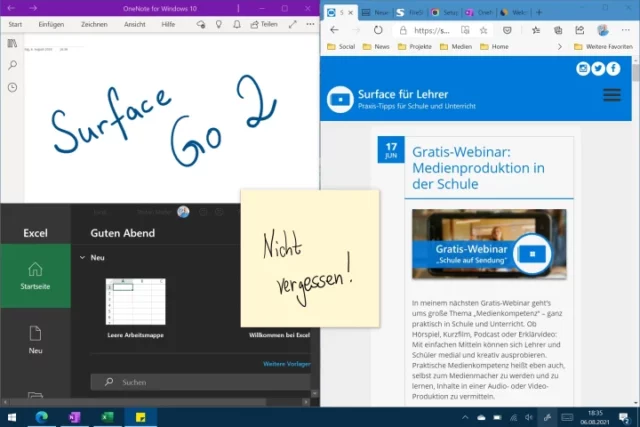Viewport: 640px width, 427px height.
Task: Switch to the OneNote Edge tab
Action: click(x=480, y=13)
